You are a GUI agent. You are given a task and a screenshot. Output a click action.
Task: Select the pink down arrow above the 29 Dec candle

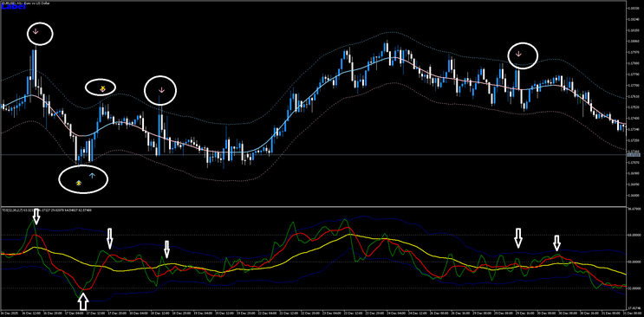point(518,54)
